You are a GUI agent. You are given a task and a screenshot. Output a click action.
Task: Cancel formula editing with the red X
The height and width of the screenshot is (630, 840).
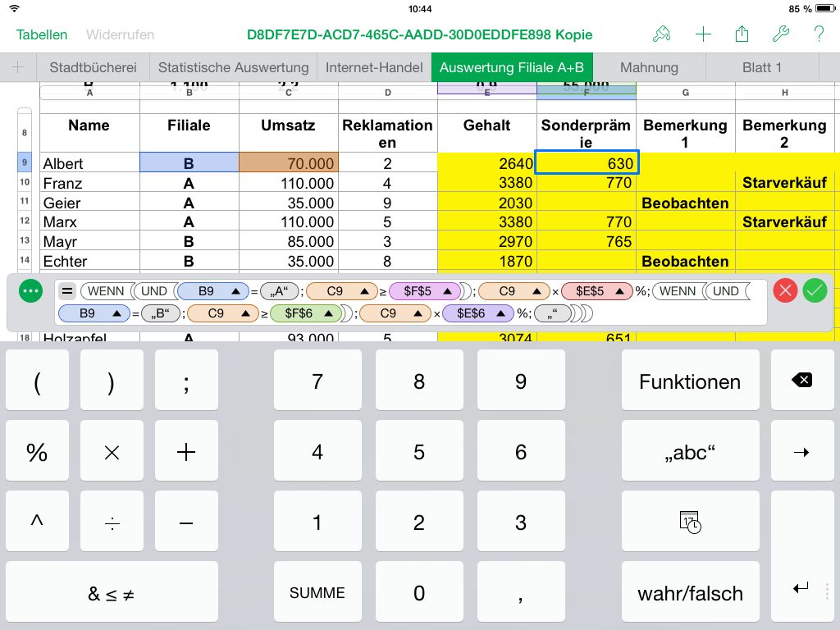point(784,290)
